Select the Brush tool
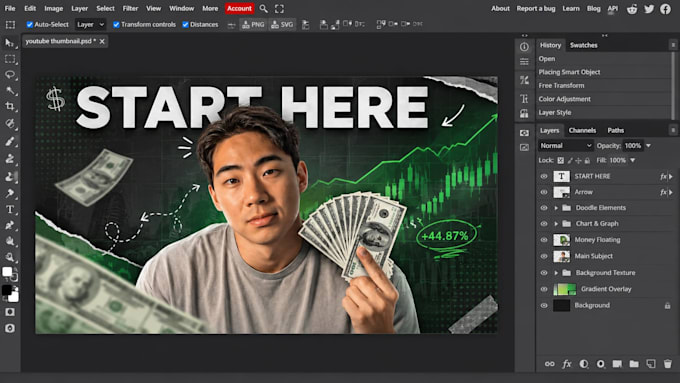This screenshot has width=680, height=383. (10, 141)
